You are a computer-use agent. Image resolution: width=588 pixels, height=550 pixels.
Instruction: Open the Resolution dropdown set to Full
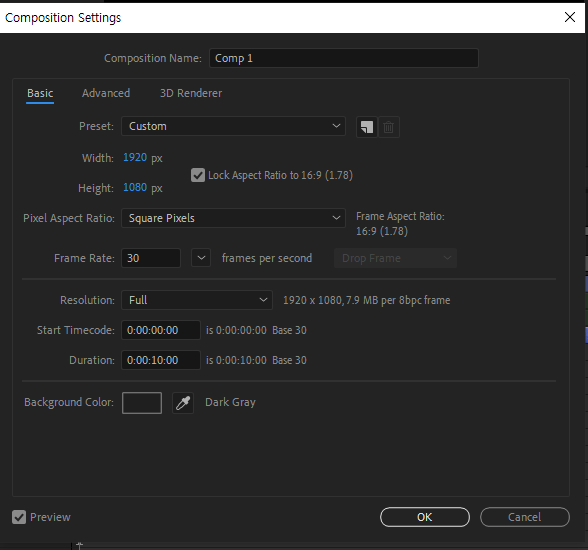click(x=197, y=300)
